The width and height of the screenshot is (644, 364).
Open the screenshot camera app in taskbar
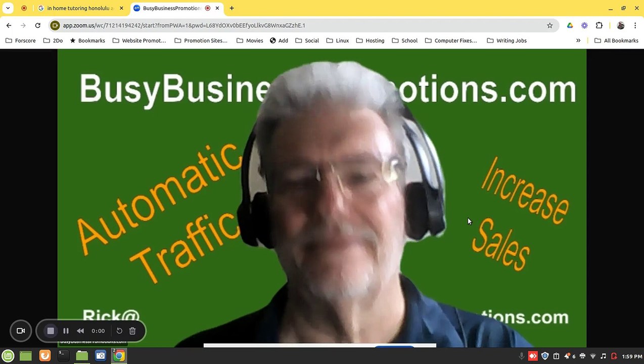tap(101, 356)
